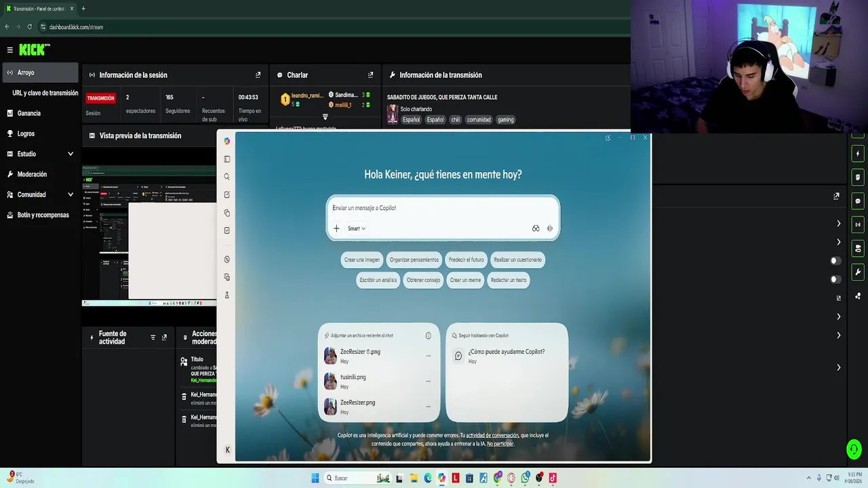Choose Obtener consejo suggestion
868x488 pixels.
pos(423,280)
